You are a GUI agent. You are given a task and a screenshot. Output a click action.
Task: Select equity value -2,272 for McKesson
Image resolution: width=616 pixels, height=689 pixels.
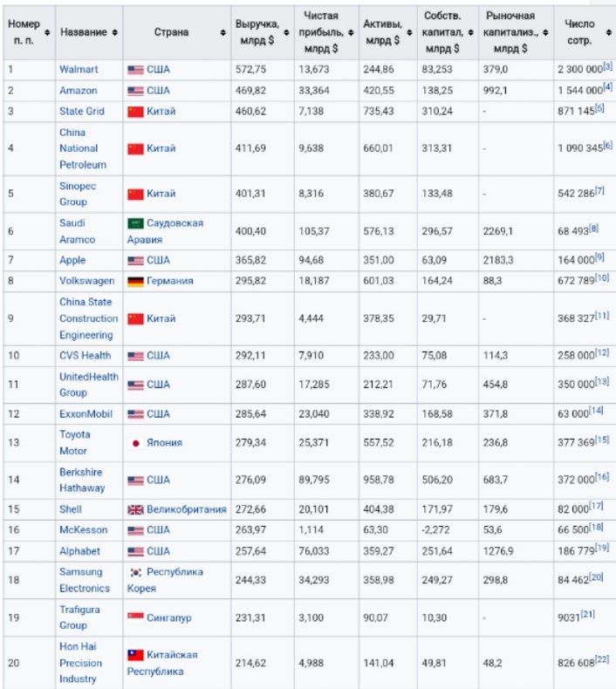click(x=435, y=530)
